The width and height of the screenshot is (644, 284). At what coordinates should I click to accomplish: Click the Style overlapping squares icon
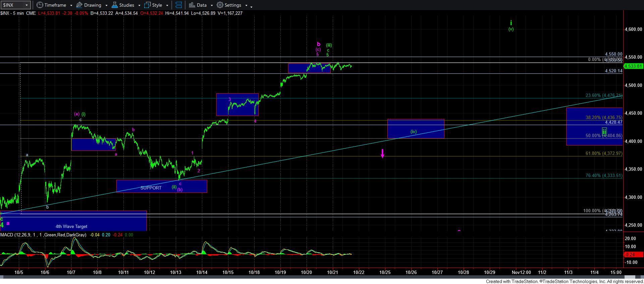coord(147,5)
